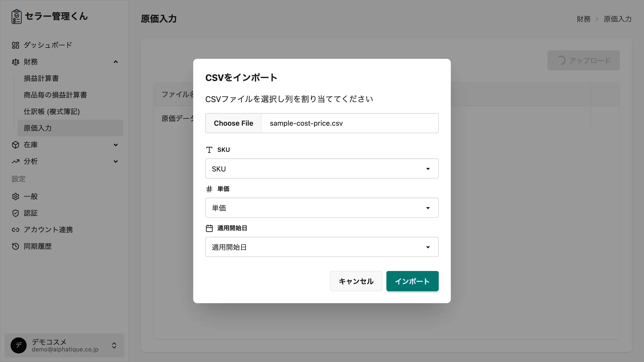Click the 原価入力 page heading
Viewport: 644px width, 362px height.
pyautogui.click(x=159, y=19)
